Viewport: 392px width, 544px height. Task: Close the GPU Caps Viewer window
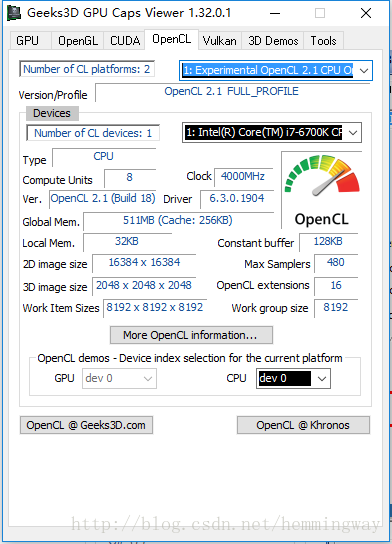tap(366, 14)
